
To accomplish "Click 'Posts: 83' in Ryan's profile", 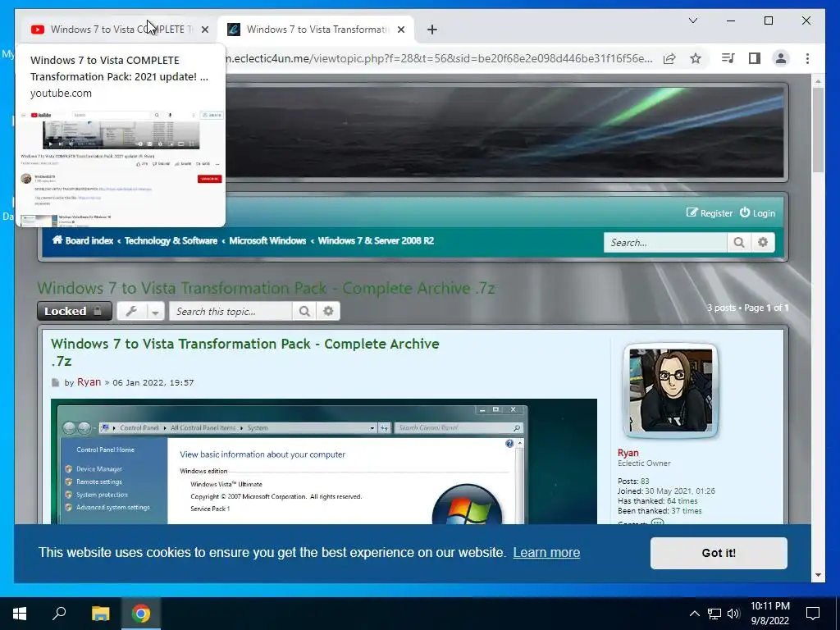I will (x=633, y=481).
